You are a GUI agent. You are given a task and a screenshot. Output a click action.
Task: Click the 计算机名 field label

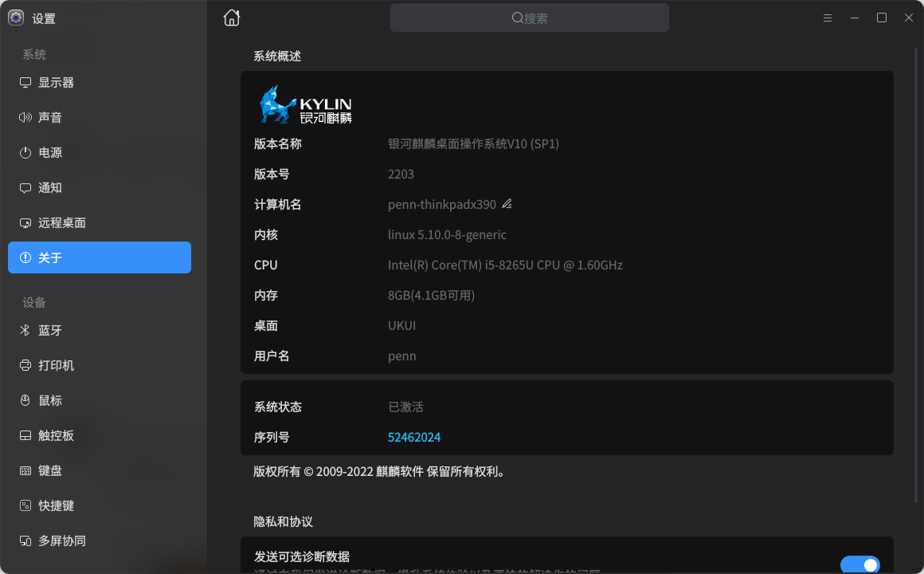tap(277, 205)
